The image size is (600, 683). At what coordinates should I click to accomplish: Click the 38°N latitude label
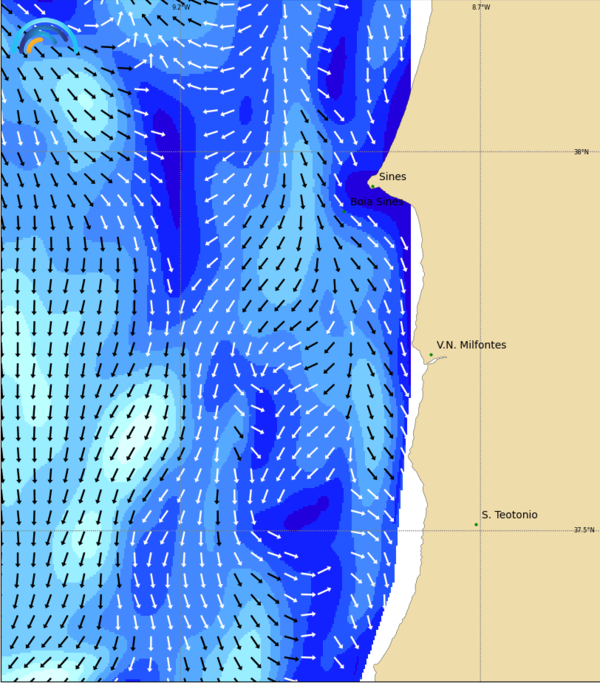pyautogui.click(x=581, y=152)
